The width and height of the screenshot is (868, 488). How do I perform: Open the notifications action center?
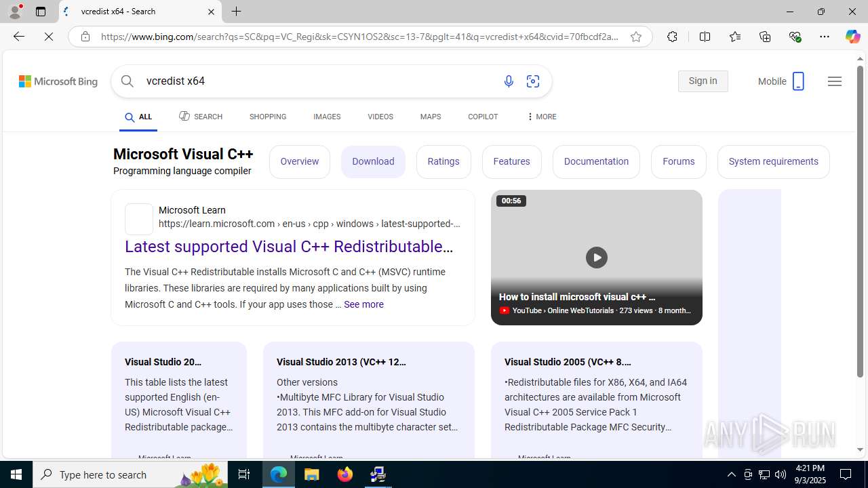click(x=846, y=474)
